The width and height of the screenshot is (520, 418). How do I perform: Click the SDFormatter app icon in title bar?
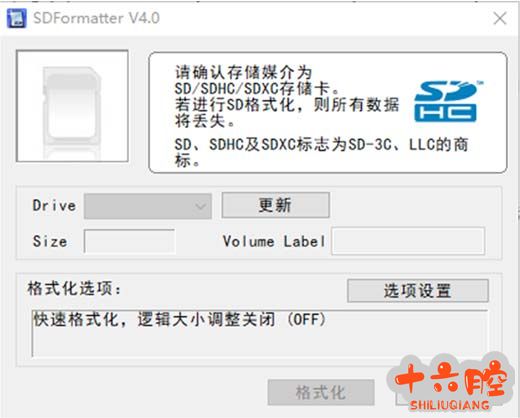[17, 18]
